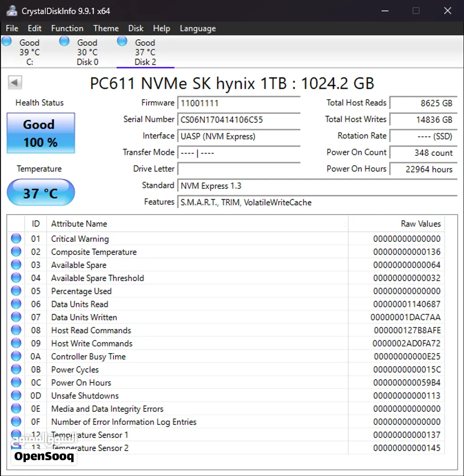This screenshot has width=464, height=476.
Task: Click the Good 100 % health status button
Action: click(41, 133)
